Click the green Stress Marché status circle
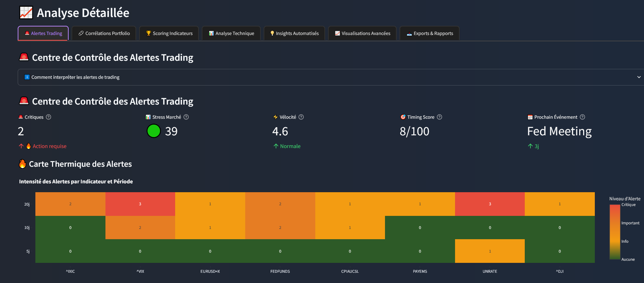This screenshot has height=283, width=644. (x=154, y=131)
